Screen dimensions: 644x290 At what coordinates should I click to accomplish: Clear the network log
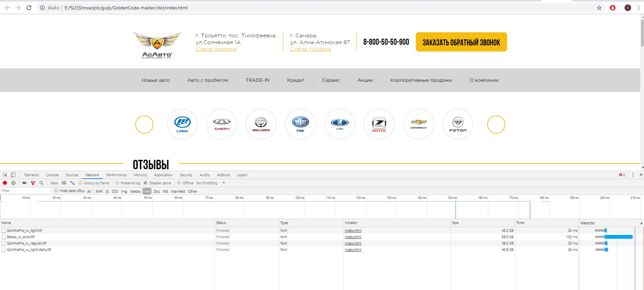(13, 183)
